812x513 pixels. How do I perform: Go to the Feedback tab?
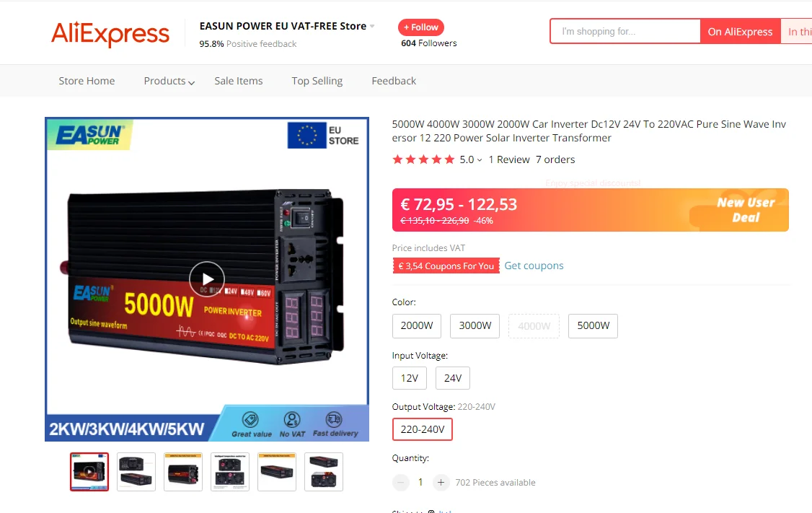pos(394,81)
